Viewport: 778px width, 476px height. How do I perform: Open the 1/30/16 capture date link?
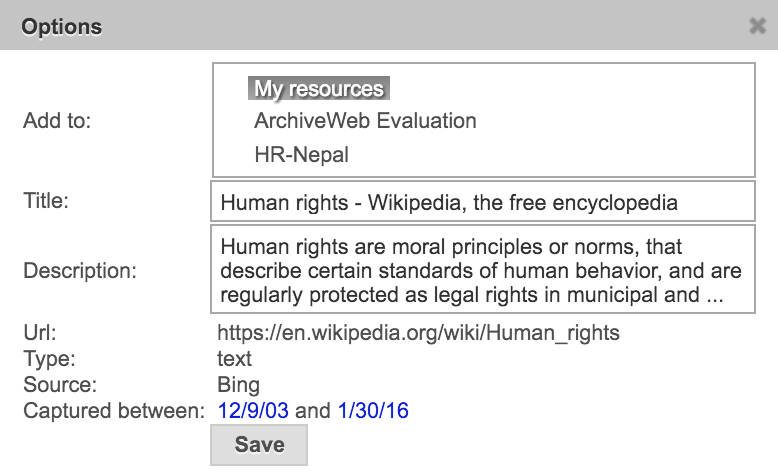373,411
